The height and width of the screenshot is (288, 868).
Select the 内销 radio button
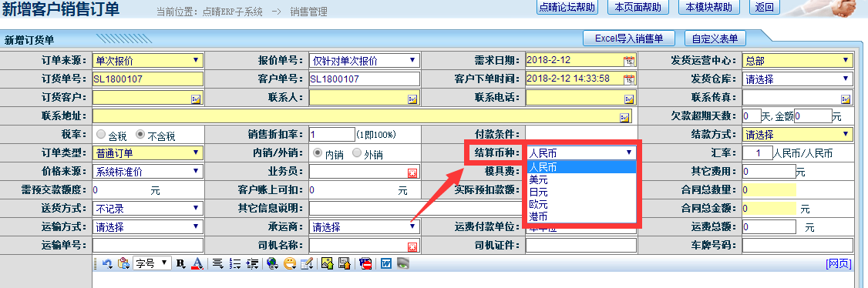point(318,153)
